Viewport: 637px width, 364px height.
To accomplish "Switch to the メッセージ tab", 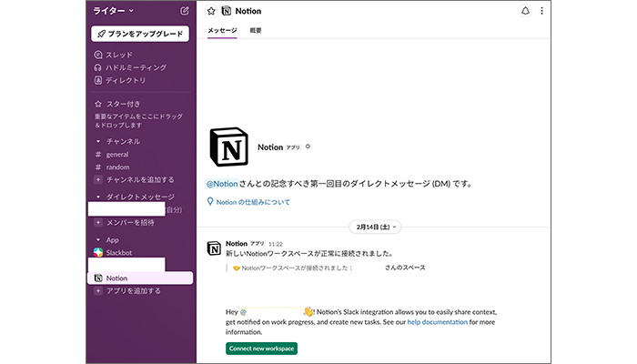I will (222, 30).
